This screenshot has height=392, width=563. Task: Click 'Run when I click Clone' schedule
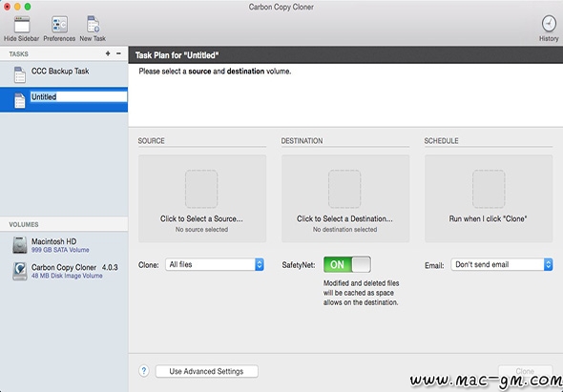[x=488, y=218]
